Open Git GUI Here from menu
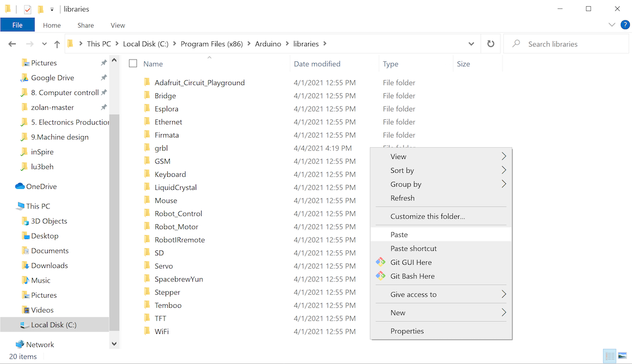This screenshot has width=632, height=364. [x=441, y=262]
